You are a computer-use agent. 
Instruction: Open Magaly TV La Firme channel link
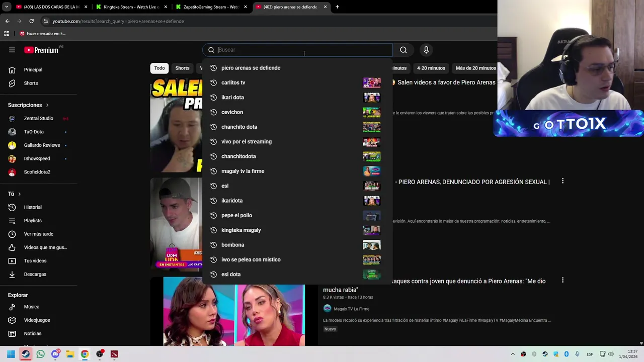pyautogui.click(x=351, y=309)
